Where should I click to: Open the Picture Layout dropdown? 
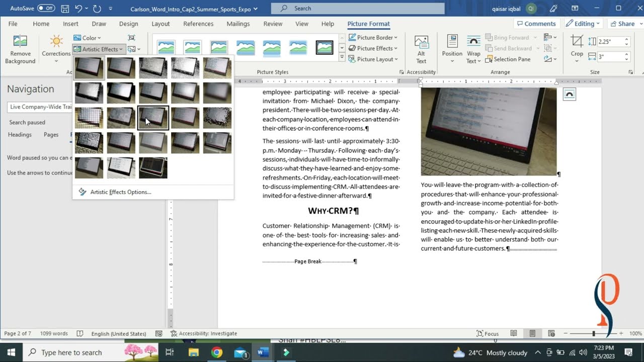373,59
